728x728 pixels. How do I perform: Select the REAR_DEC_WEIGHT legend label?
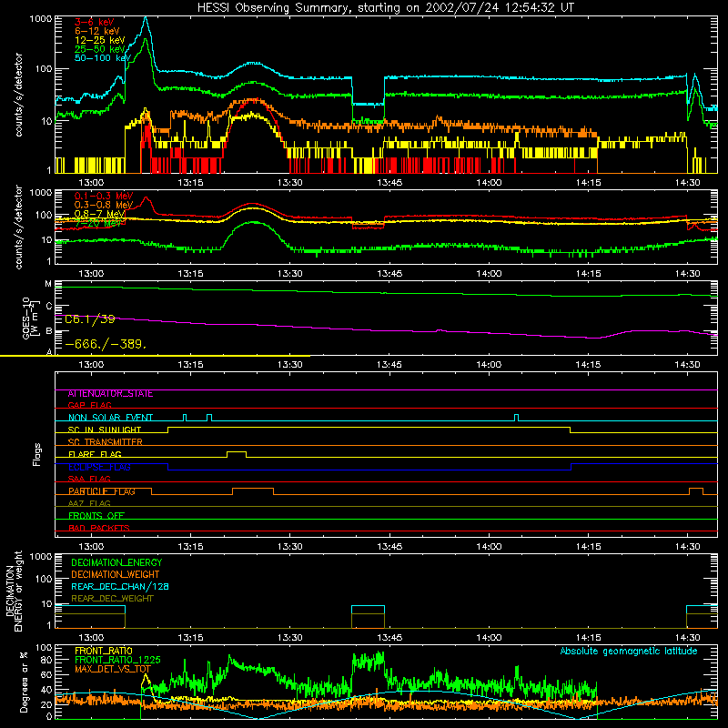(112, 599)
